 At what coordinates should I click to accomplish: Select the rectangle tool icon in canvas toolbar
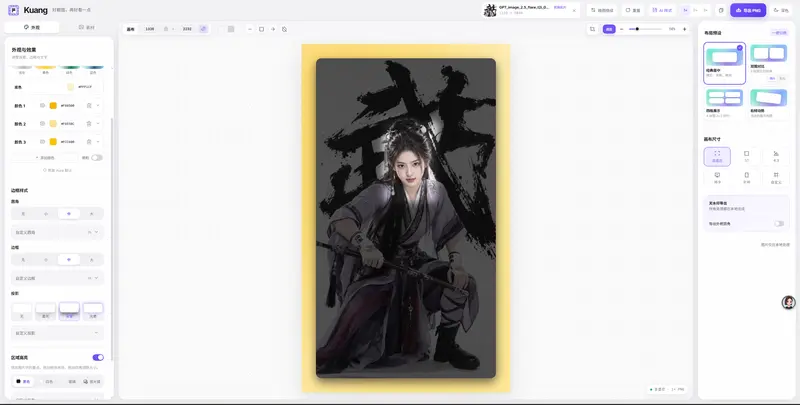click(261, 29)
